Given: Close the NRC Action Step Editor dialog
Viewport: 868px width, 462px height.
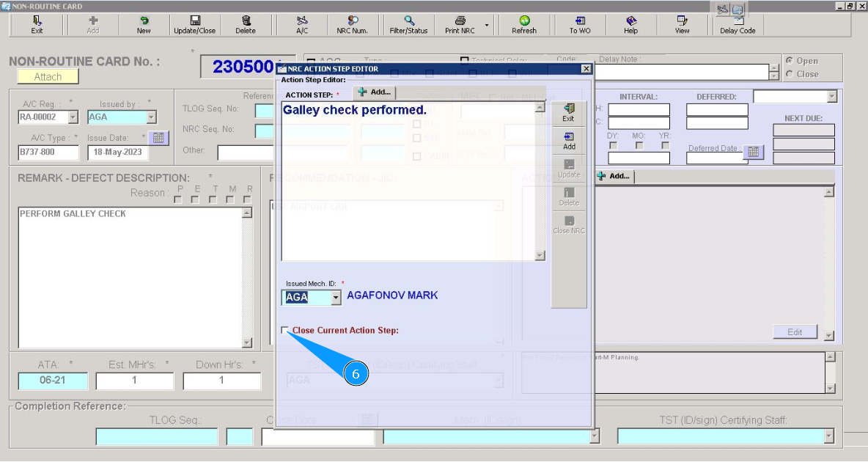Looking at the screenshot, I should pos(586,69).
